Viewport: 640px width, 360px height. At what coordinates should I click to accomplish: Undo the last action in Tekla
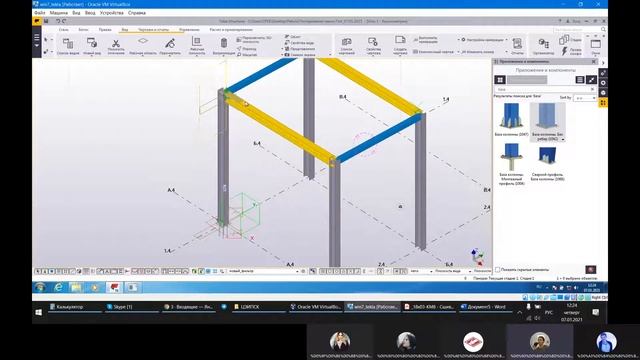tap(58, 21)
